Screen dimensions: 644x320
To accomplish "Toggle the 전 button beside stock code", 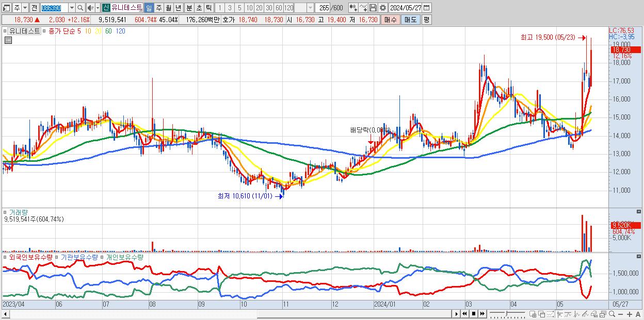I will pos(34,8).
